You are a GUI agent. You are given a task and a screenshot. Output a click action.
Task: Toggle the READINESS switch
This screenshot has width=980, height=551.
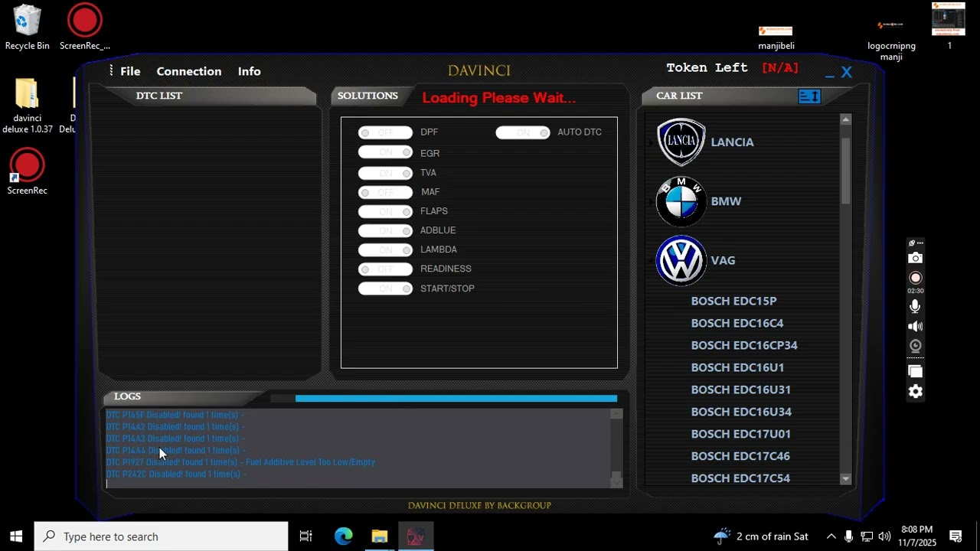(385, 269)
